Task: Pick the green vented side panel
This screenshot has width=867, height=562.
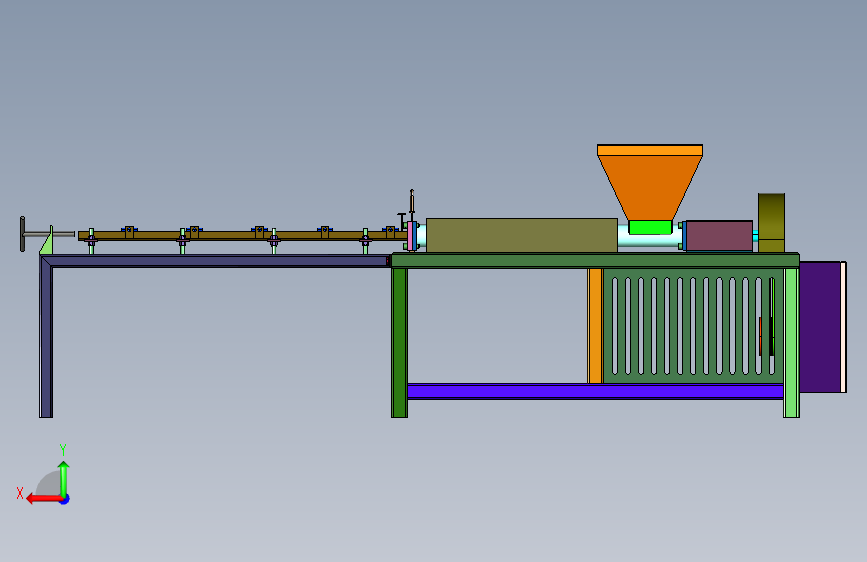Action: [x=693, y=326]
